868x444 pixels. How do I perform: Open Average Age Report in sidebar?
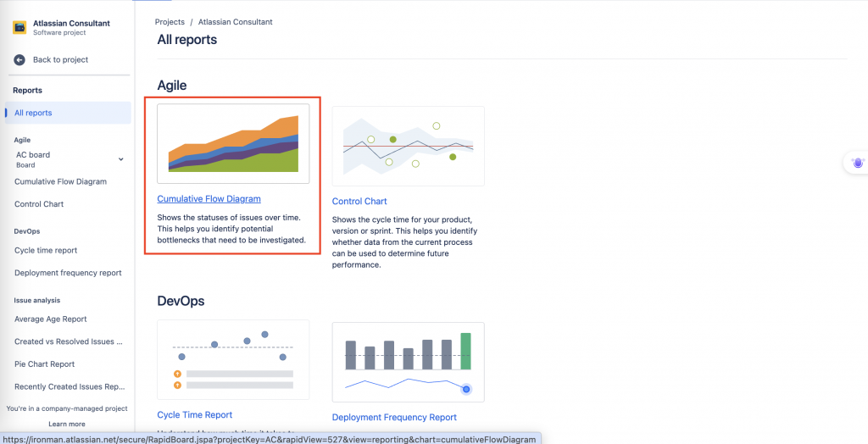coord(50,319)
